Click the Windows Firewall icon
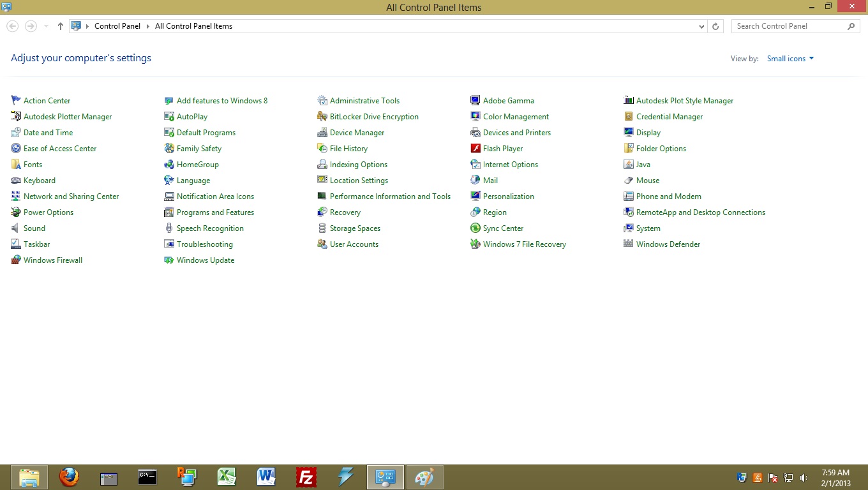Viewport: 868px width, 490px height. pos(16,260)
